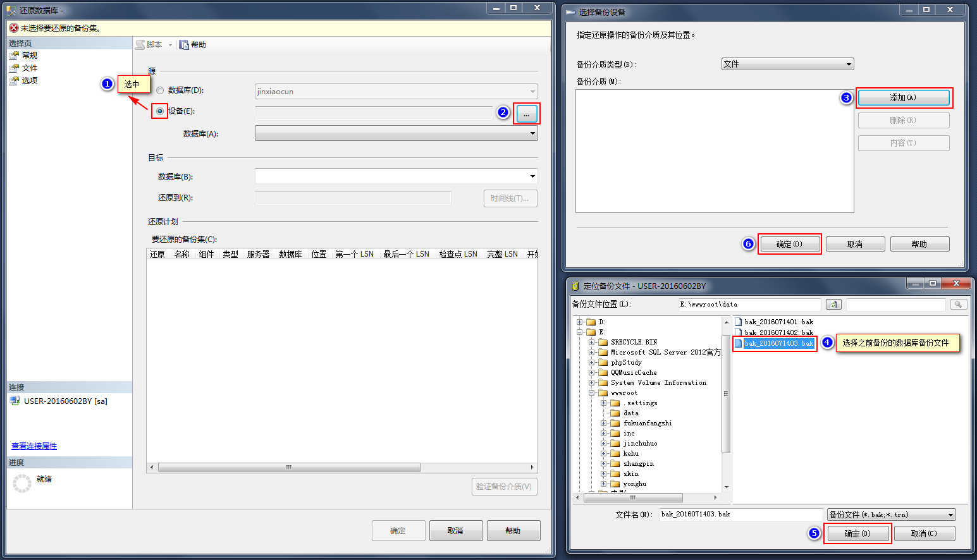Click 第一个 LSN column header
Viewport: 977px width, 560px height.
354,254
